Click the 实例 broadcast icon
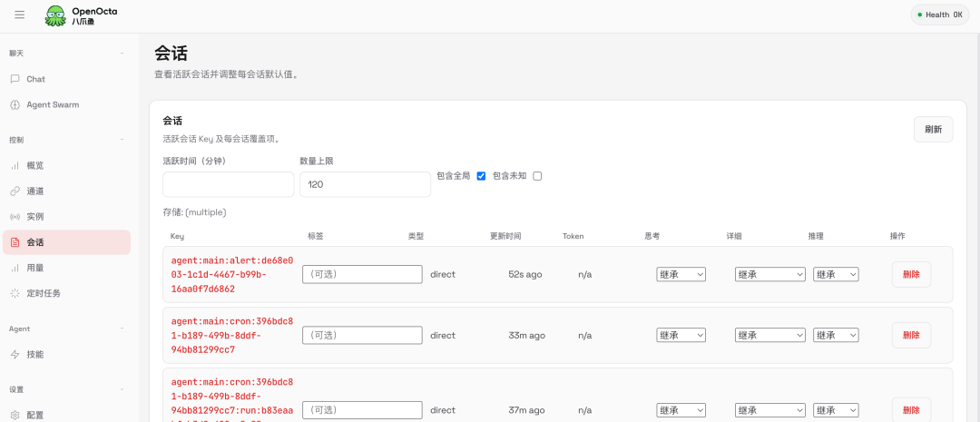This screenshot has height=422, width=980. coord(15,217)
